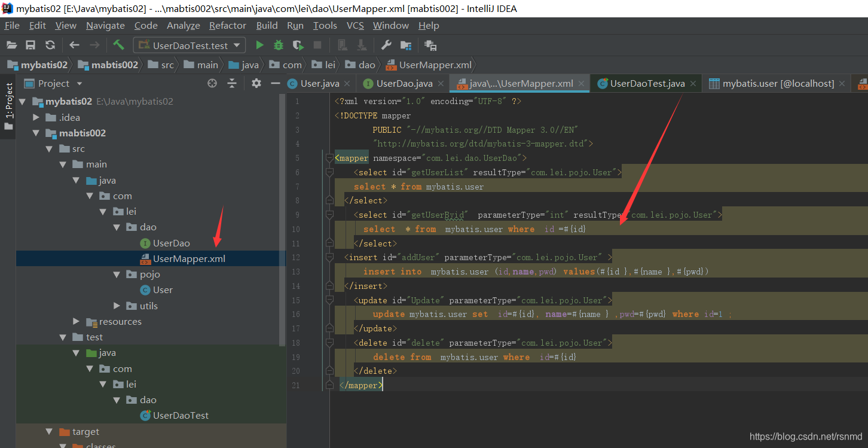The height and width of the screenshot is (448, 868).
Task: Click the last icon in main toolbar
Action: point(430,45)
